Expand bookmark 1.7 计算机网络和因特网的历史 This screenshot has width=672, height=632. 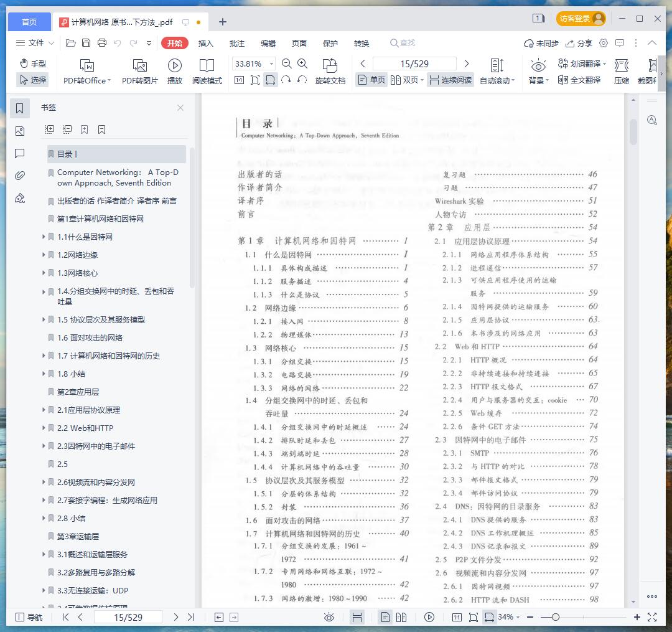coord(44,356)
